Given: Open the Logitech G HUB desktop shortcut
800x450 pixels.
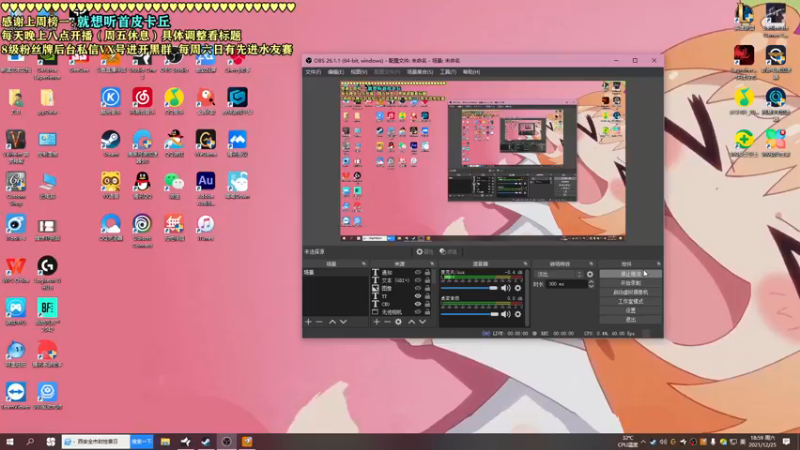Looking at the screenshot, I should click(x=47, y=273).
